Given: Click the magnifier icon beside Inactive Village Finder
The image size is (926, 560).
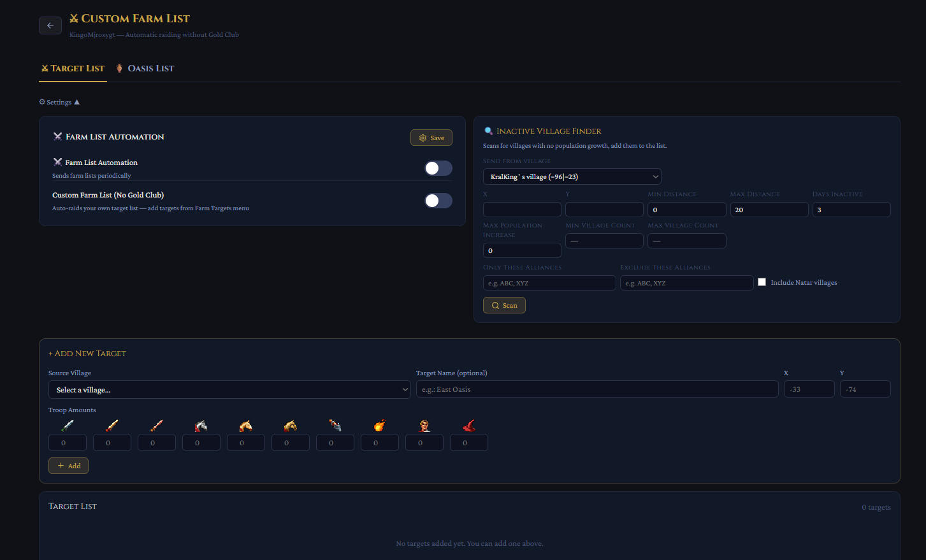Looking at the screenshot, I should tap(489, 131).
